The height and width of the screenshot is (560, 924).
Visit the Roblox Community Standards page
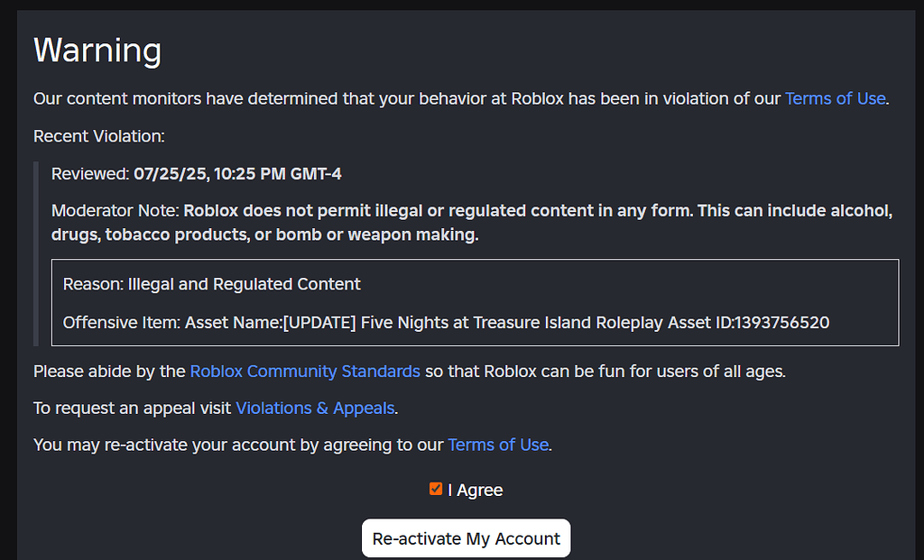pyautogui.click(x=304, y=371)
